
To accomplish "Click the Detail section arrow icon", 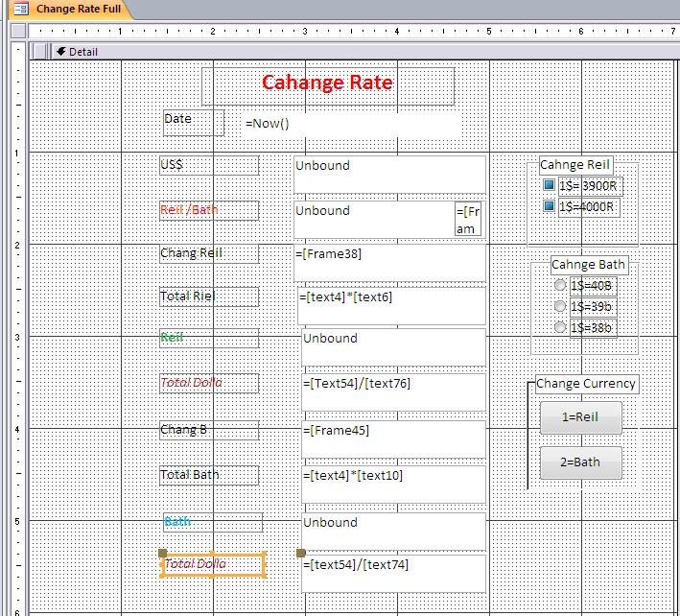I will [61, 51].
